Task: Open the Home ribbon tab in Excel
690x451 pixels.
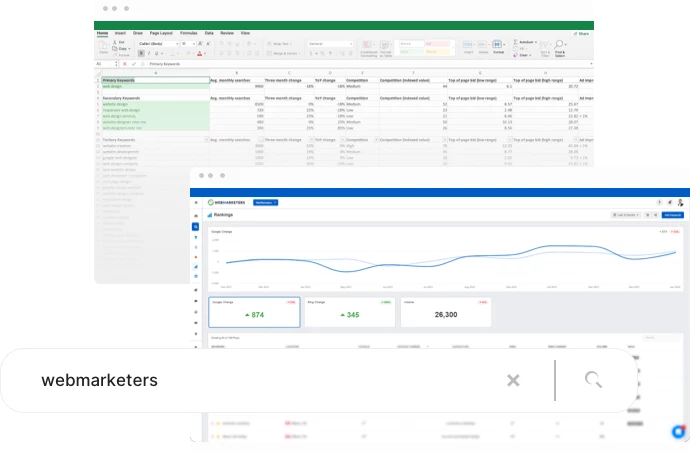Action: pos(102,33)
